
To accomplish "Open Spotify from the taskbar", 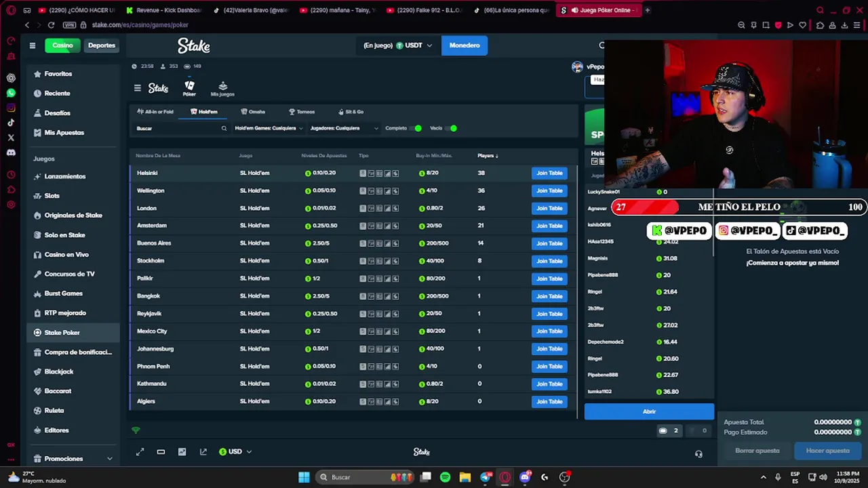I will tap(445, 477).
